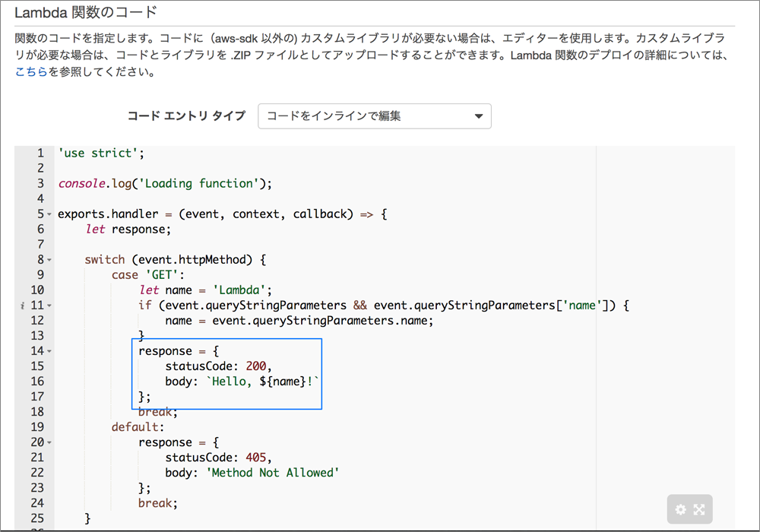760x532 pixels.
Task: Click the default: case line
Action: (138, 427)
